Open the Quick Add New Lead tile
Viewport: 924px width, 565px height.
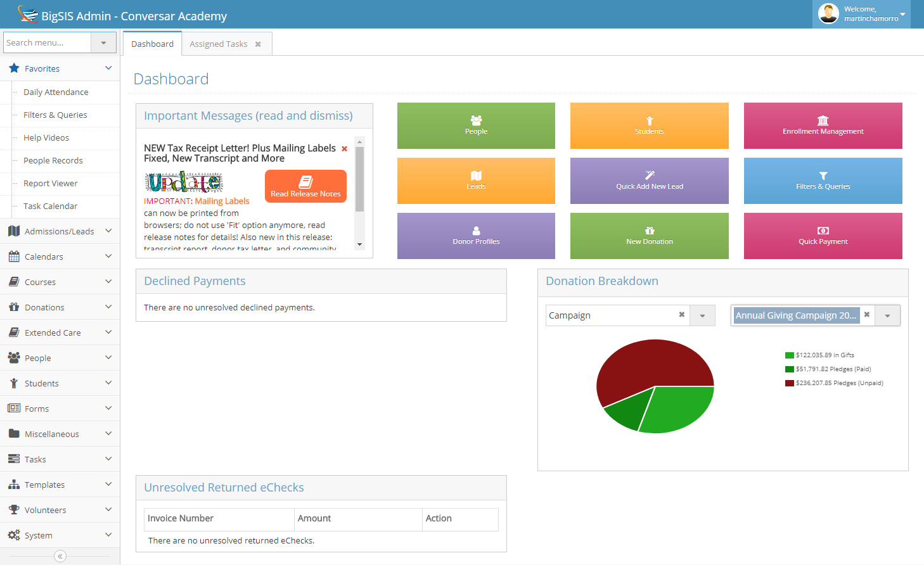click(x=650, y=181)
